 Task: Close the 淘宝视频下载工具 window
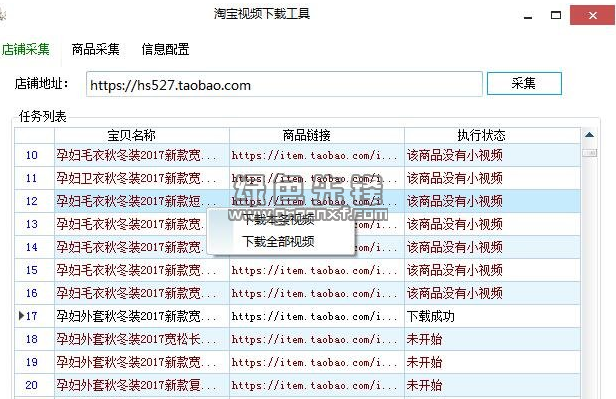(x=592, y=15)
